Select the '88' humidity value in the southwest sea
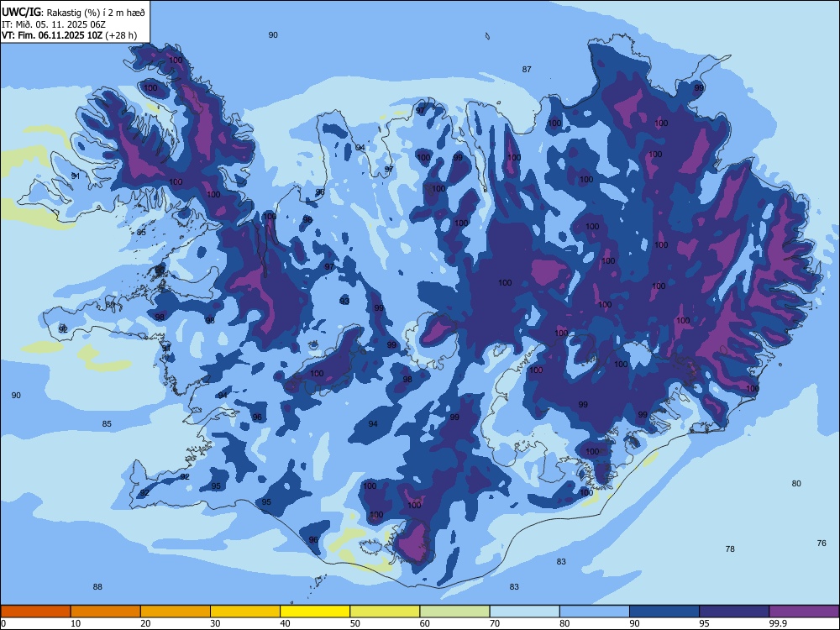The width and height of the screenshot is (840, 630). tap(97, 587)
